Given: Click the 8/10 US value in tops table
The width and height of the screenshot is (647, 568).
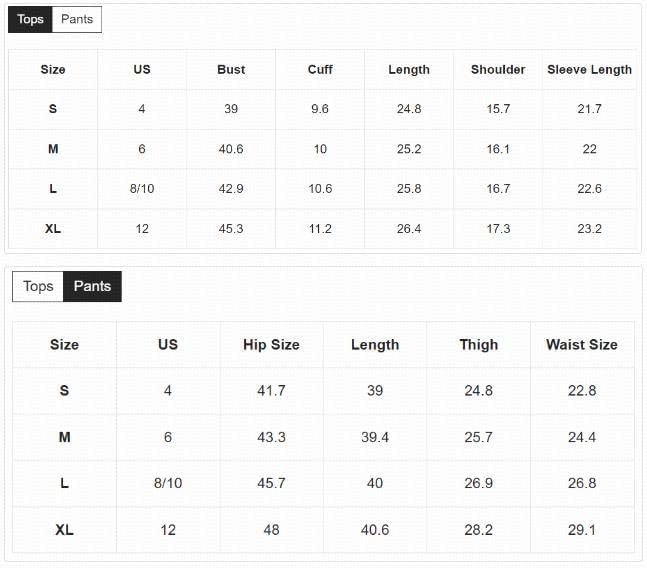Looking at the screenshot, I should [x=142, y=189].
